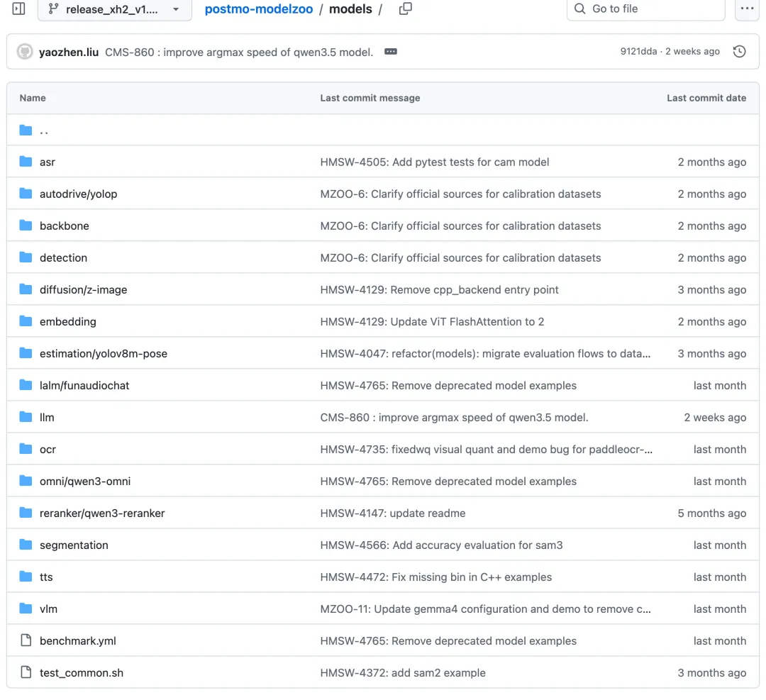Open the test_common.sh file

82,673
